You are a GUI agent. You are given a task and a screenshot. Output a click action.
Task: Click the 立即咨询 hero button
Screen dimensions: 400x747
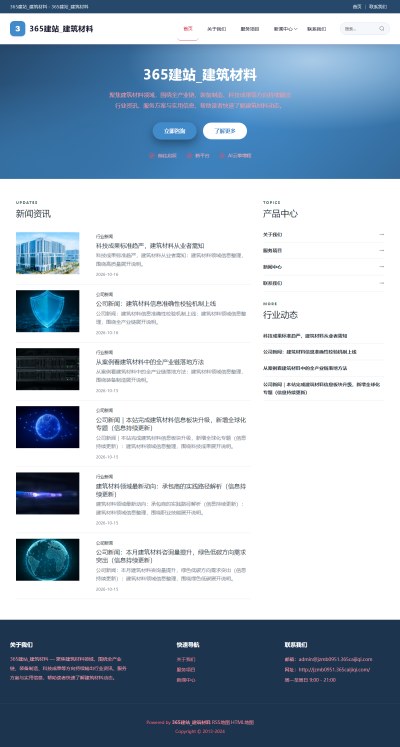tap(174, 131)
